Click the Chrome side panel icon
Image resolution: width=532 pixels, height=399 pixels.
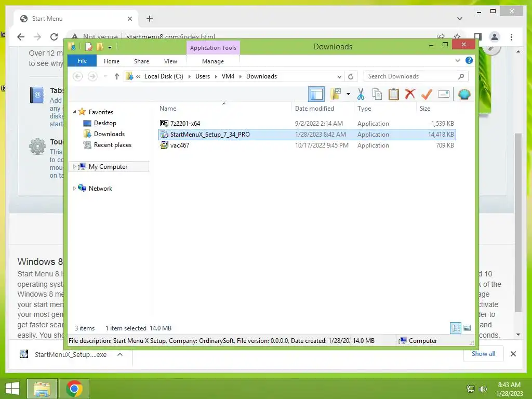(x=478, y=37)
